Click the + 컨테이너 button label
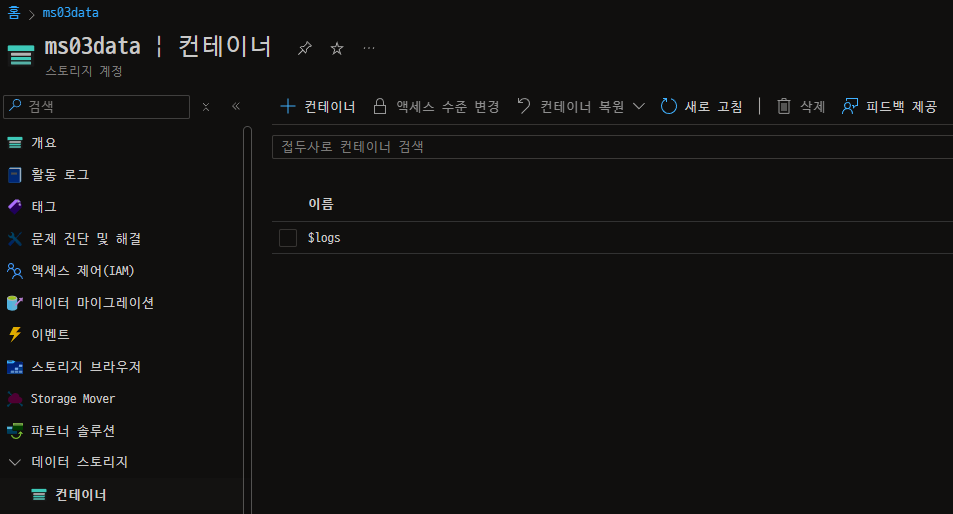Screen dimensions: 953x514 click(x=329, y=107)
